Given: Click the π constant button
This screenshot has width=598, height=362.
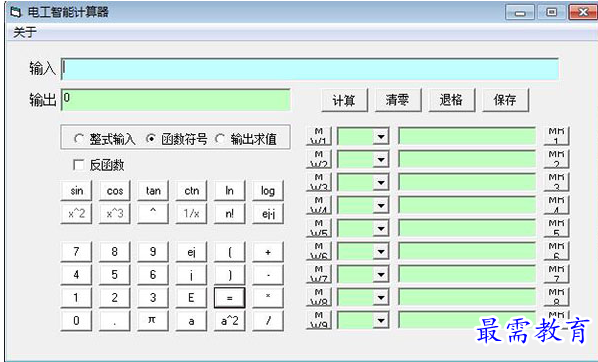Looking at the screenshot, I should pos(153,321).
